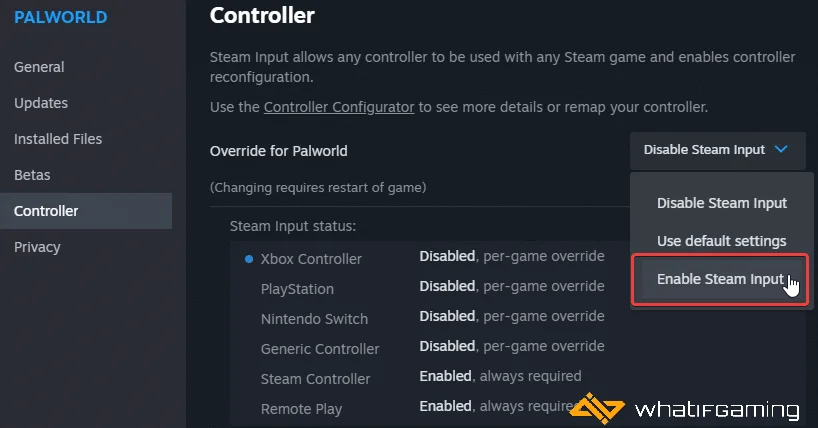Click the PALWORLD game title header

pyautogui.click(x=61, y=18)
